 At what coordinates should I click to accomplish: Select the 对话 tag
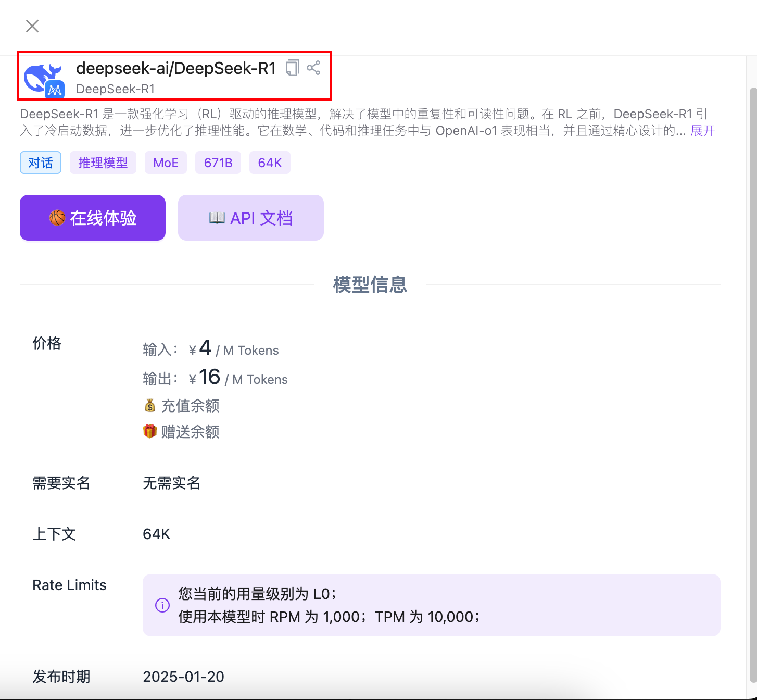point(41,163)
